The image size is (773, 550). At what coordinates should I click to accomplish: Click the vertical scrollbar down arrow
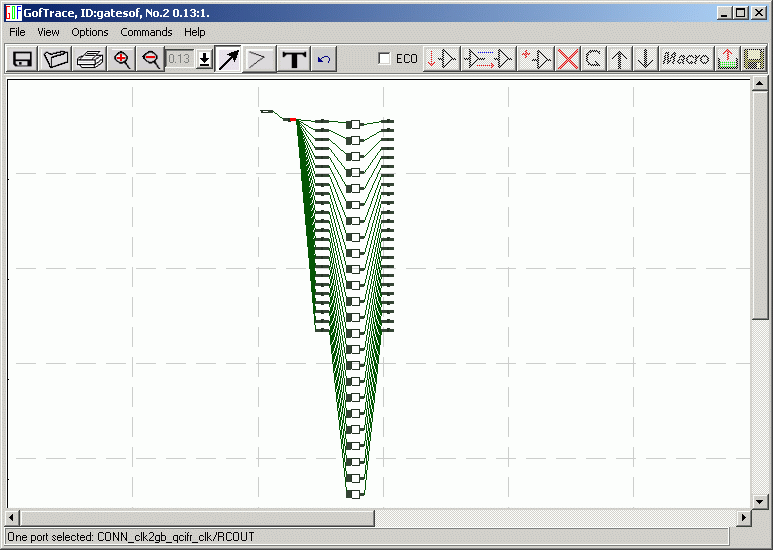click(759, 502)
